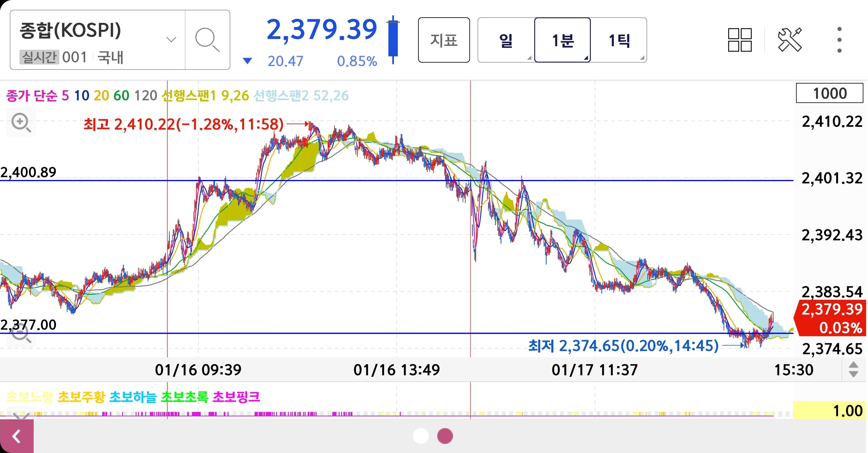Select the first white page dot
Viewport: 868px width, 453px height.
coord(421,436)
